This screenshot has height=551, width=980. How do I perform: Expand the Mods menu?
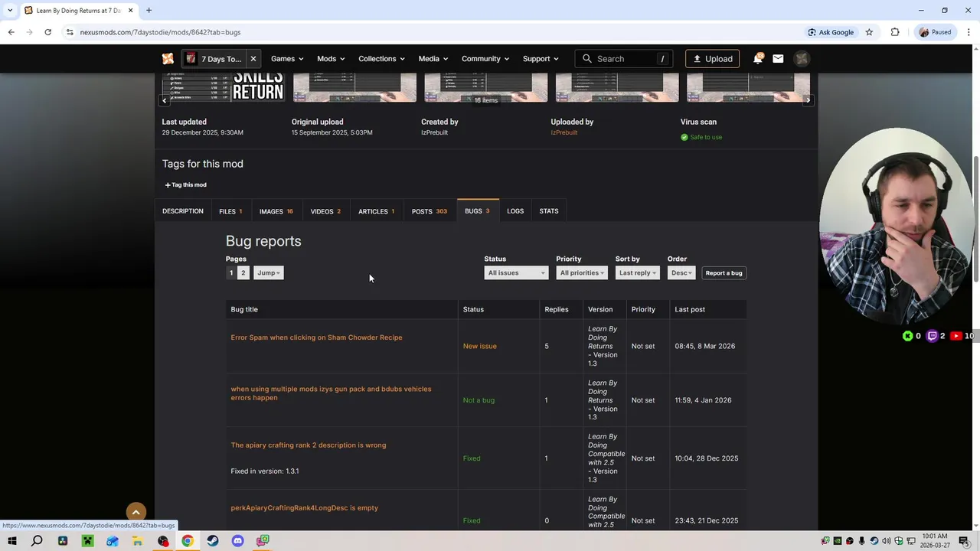click(331, 59)
